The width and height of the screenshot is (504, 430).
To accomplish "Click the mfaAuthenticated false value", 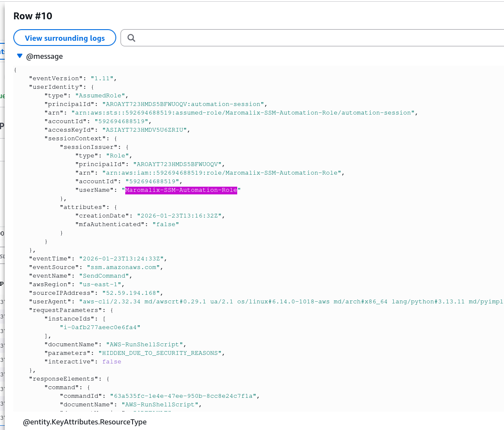I will tap(166, 224).
